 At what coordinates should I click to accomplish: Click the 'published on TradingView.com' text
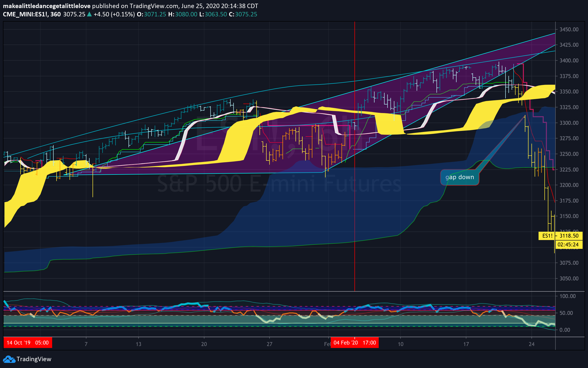135,6
